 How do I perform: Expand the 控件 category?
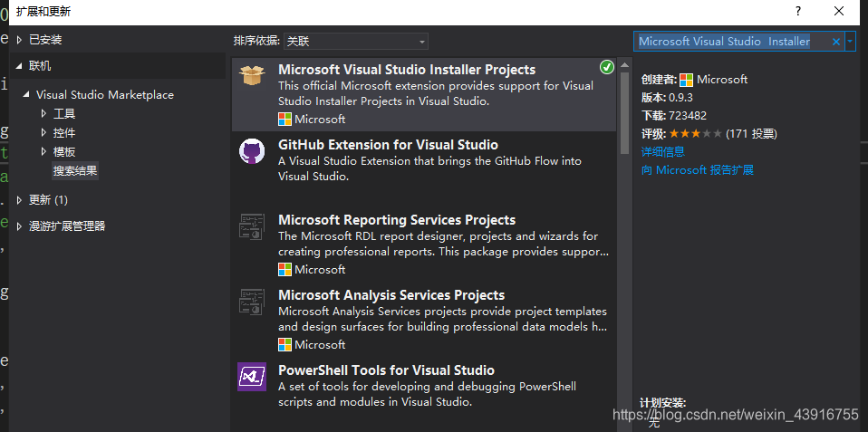pos(44,133)
